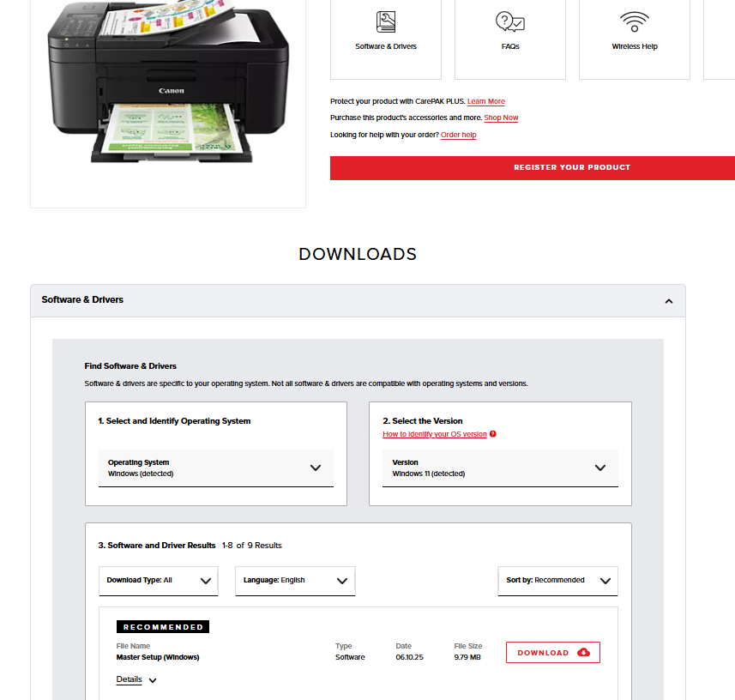Click the Register Your Product button

click(x=572, y=167)
